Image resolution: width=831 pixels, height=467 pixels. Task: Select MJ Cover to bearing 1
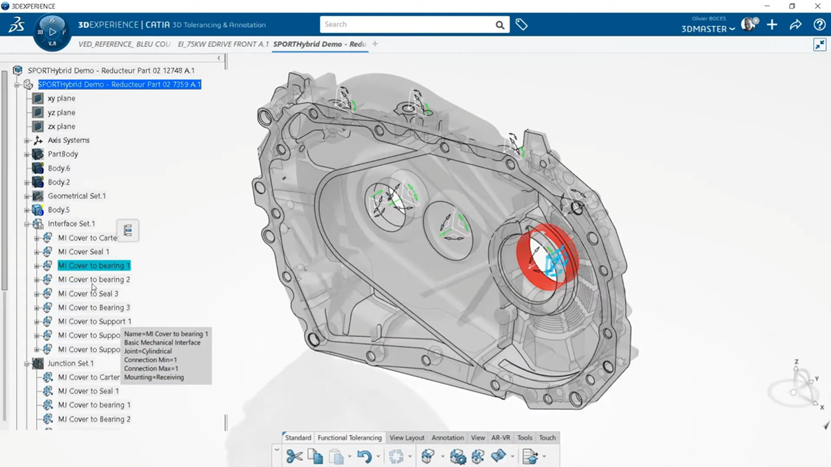[94, 405]
